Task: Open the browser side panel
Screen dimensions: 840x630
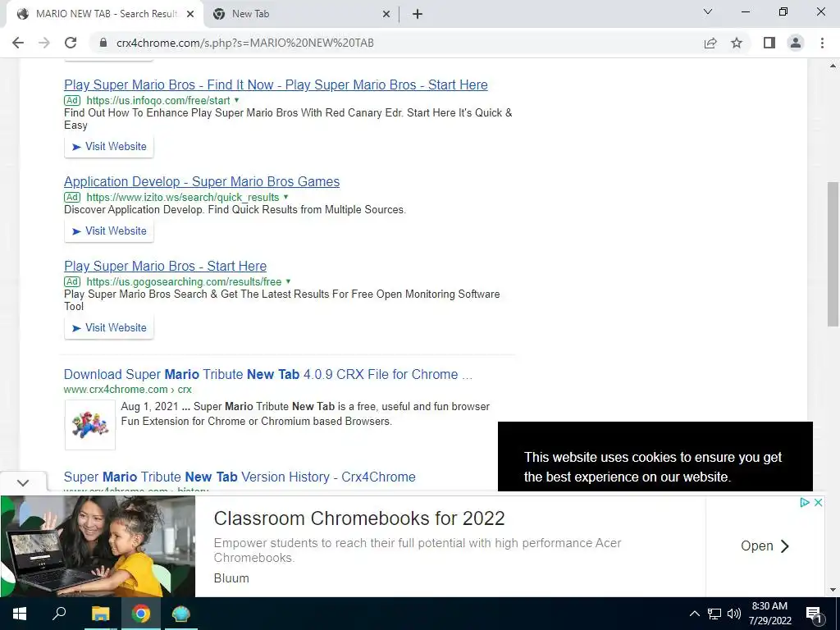Action: coord(769,43)
